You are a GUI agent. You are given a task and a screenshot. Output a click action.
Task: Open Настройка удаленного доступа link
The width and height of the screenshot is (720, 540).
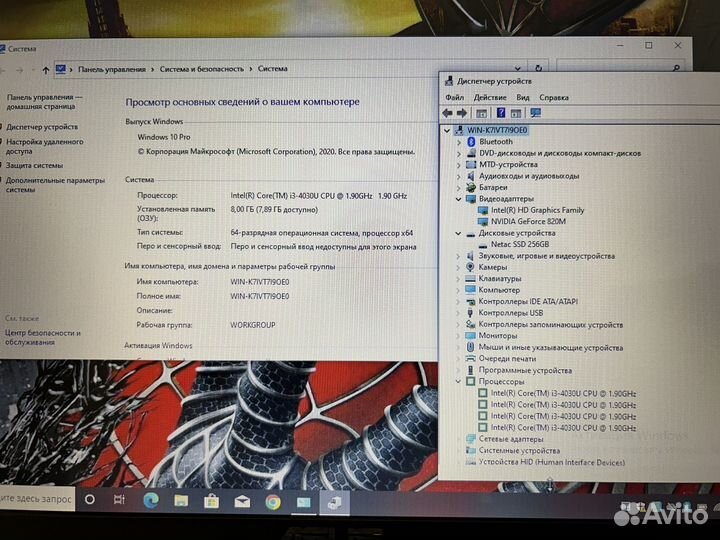pos(45,146)
